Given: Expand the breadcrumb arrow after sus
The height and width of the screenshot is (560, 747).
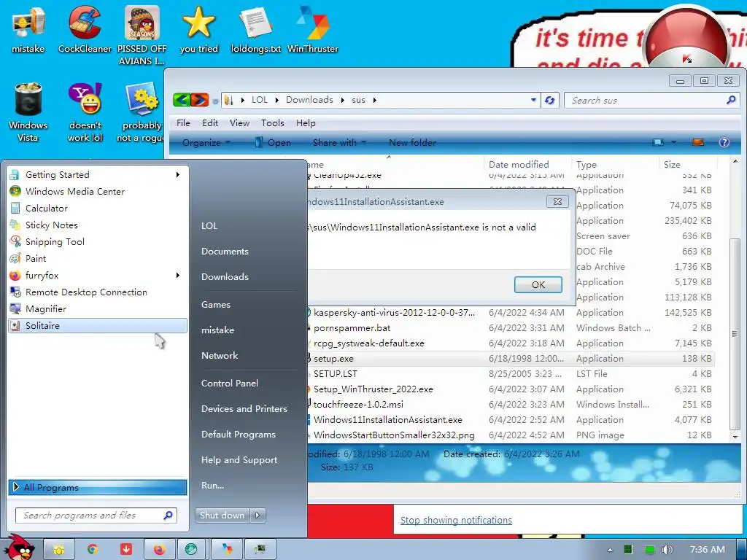Looking at the screenshot, I should [374, 100].
